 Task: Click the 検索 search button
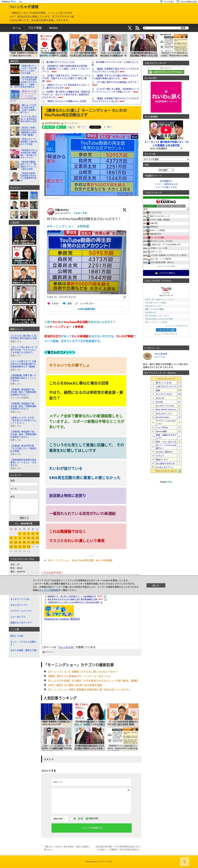point(183,28)
